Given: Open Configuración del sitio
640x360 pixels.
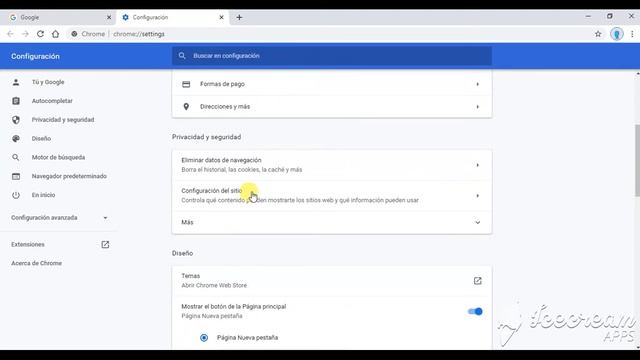Looking at the screenshot, I should (331, 196).
